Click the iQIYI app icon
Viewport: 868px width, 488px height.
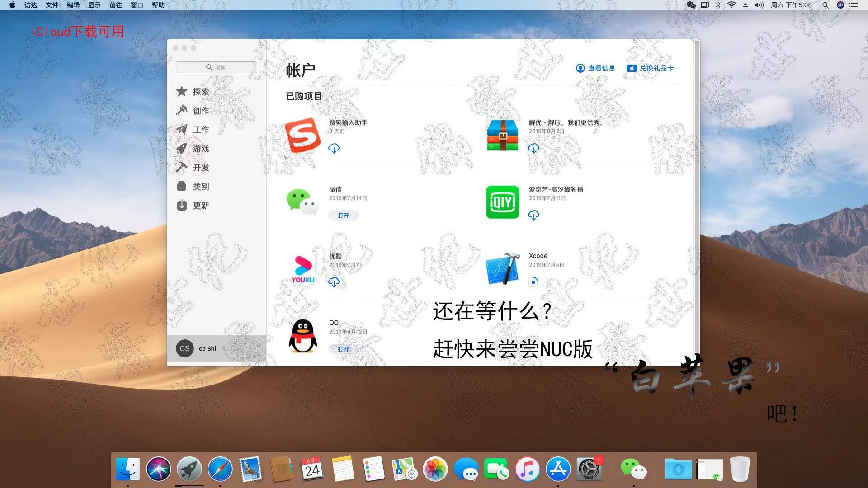(503, 202)
